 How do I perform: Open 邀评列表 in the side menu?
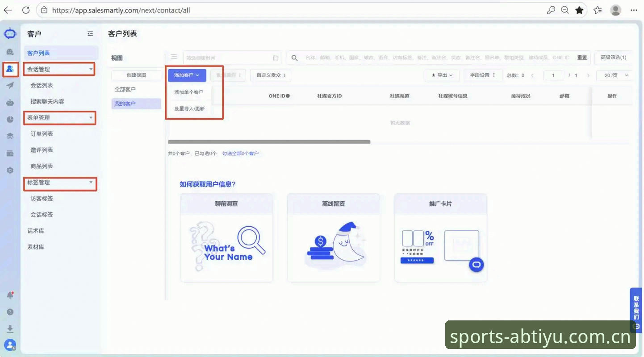click(x=42, y=150)
